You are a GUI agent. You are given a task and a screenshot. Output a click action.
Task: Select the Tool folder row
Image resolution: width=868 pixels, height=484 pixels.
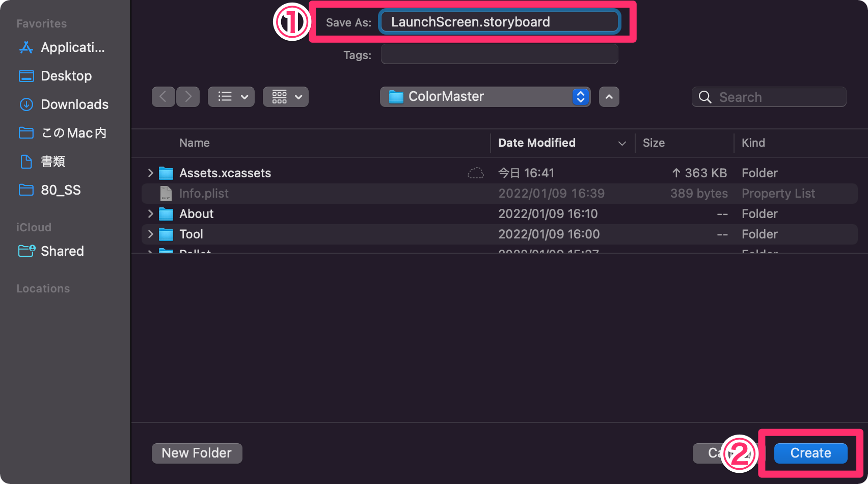pos(192,234)
